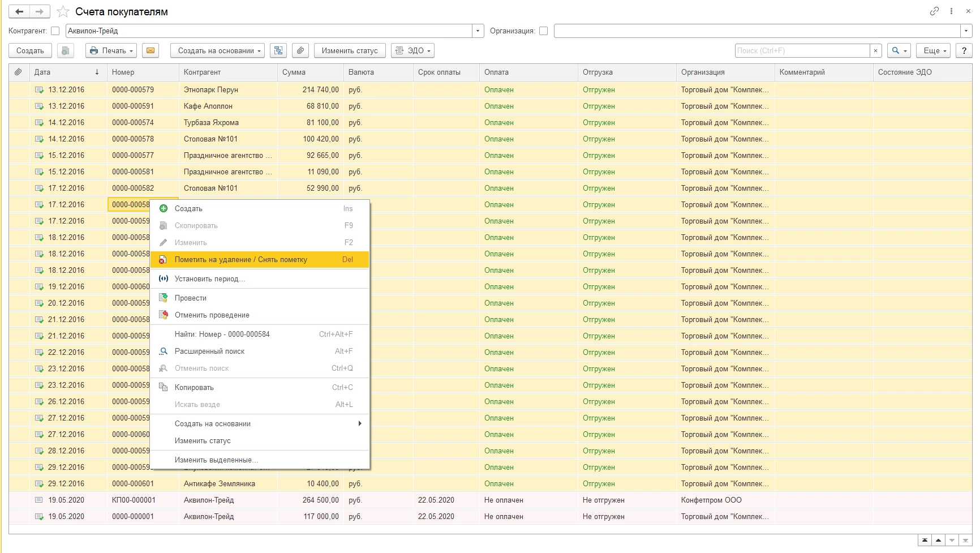The height and width of the screenshot is (553, 980).
Task: Add page to favorites with star icon
Action: coord(63,12)
